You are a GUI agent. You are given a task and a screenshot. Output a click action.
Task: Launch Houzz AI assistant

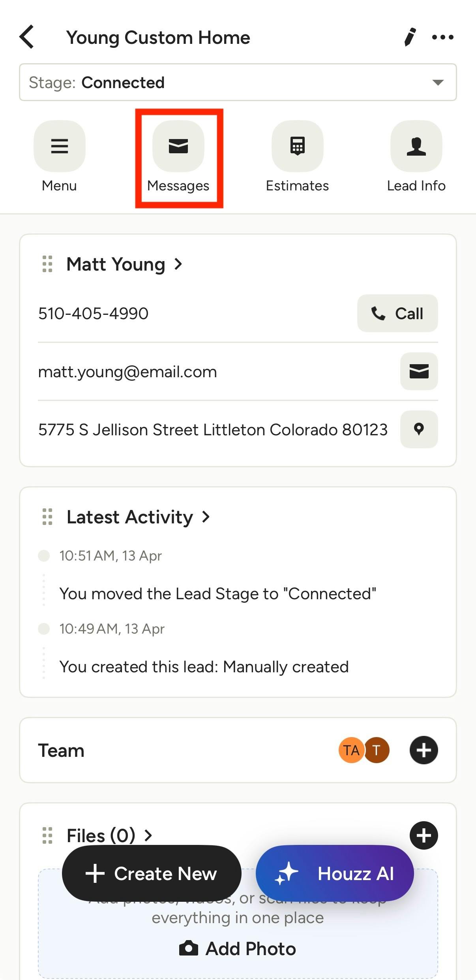pos(335,873)
